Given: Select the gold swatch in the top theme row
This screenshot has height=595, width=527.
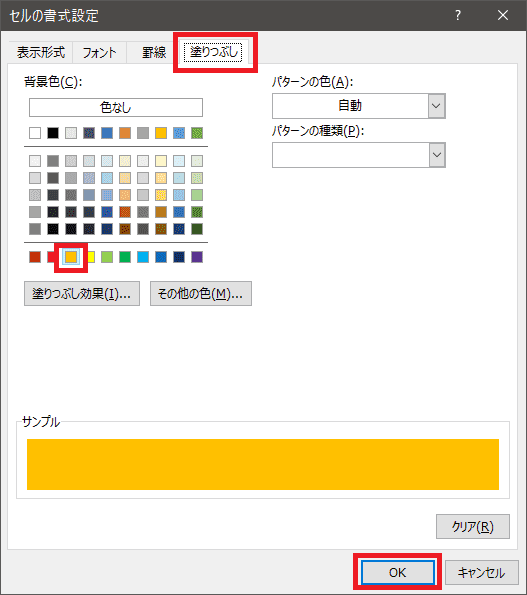Looking at the screenshot, I should coord(161,133).
